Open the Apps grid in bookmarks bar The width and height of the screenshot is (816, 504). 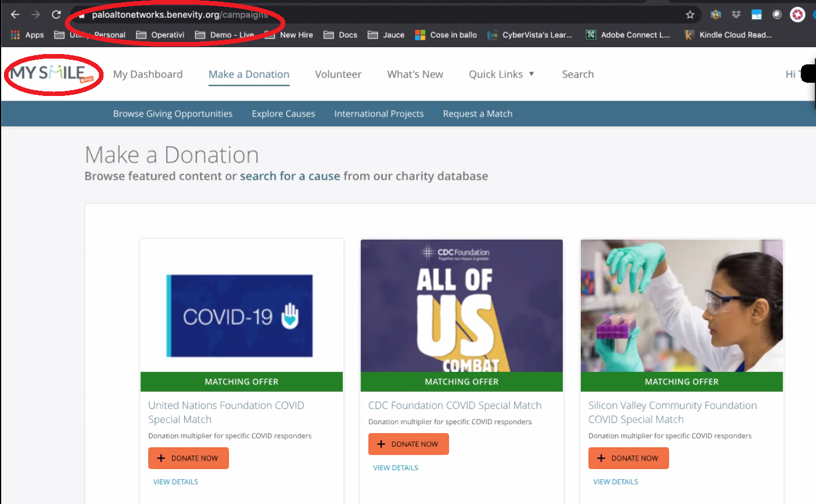[x=27, y=35]
